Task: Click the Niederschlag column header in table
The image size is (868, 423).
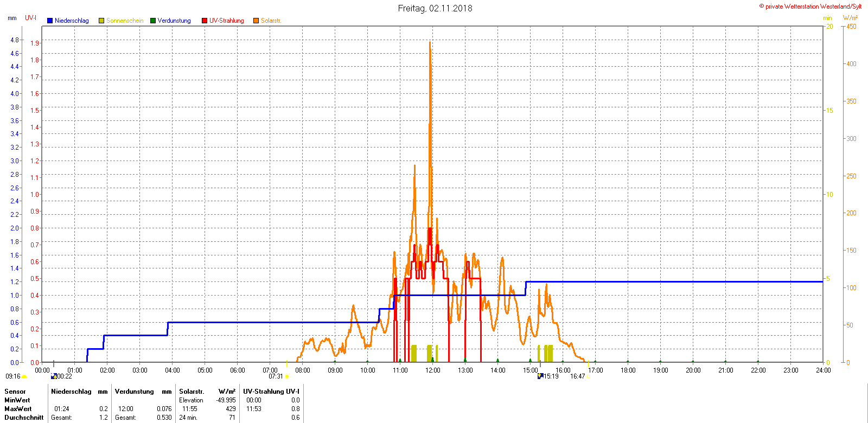Action: [x=71, y=392]
